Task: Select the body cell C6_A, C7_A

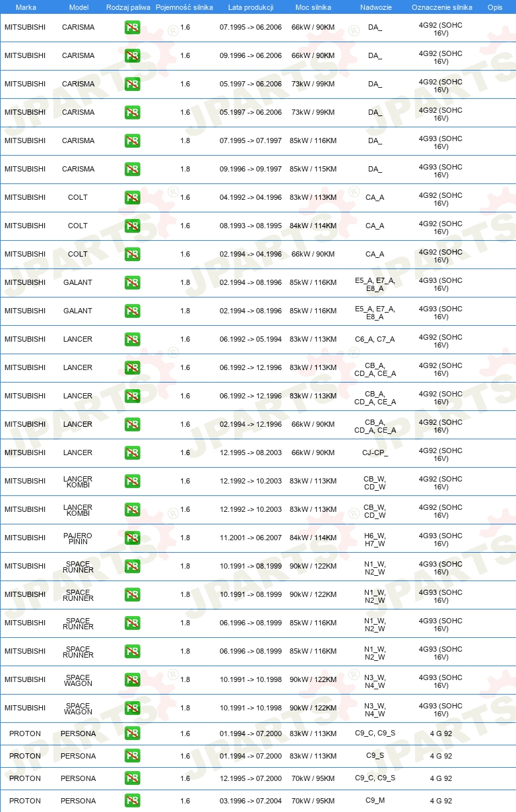Action: 375,340
